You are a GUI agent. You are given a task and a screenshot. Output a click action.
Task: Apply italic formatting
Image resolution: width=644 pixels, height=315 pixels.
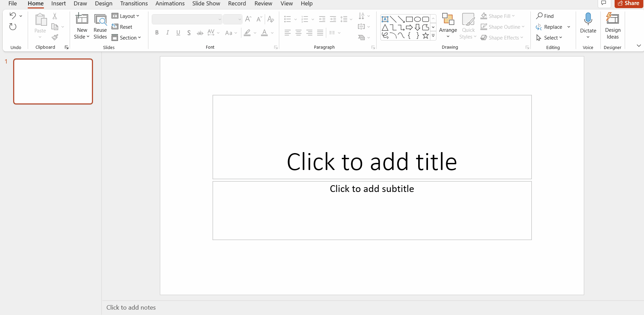pyautogui.click(x=167, y=32)
